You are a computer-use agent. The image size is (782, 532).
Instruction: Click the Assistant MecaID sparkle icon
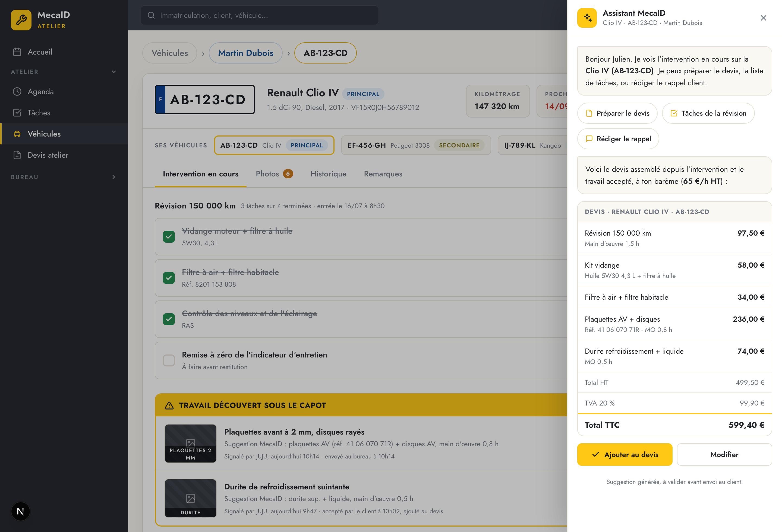coord(587,18)
